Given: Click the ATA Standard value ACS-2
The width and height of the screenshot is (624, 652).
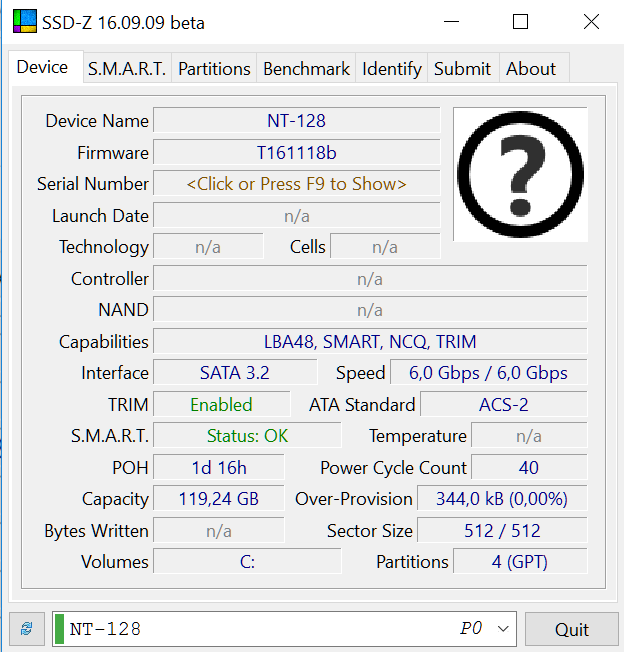Looking at the screenshot, I should [504, 404].
